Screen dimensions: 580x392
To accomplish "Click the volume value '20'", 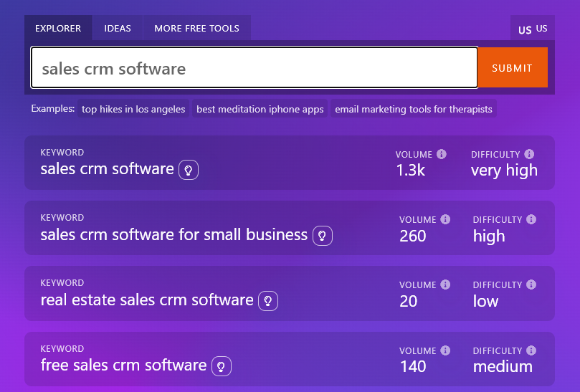I will click(x=409, y=302).
